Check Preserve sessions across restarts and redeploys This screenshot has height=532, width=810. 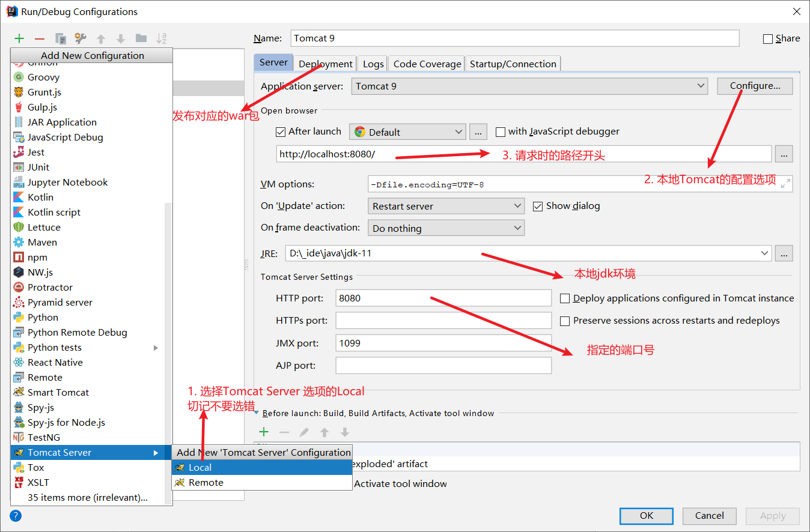(x=565, y=321)
